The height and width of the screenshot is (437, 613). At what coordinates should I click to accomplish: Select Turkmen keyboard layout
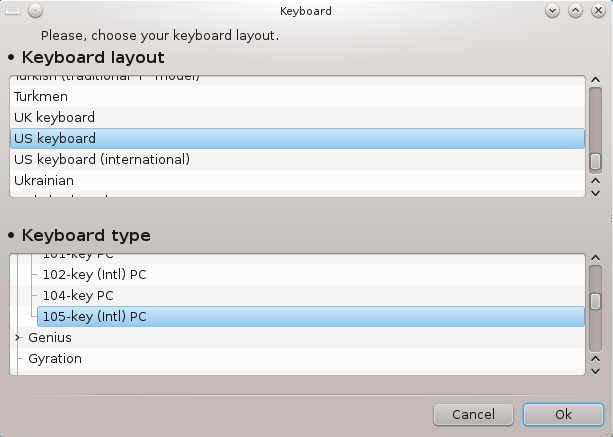tap(298, 97)
